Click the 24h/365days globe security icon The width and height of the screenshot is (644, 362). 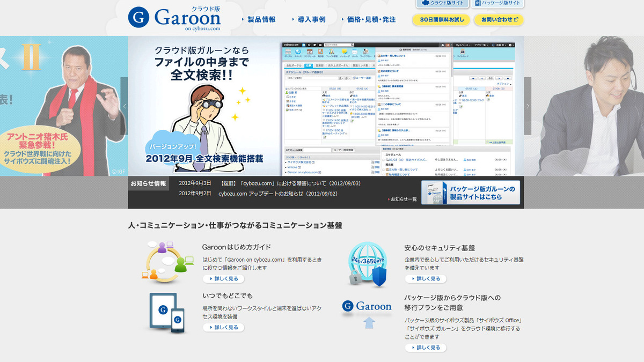click(368, 265)
